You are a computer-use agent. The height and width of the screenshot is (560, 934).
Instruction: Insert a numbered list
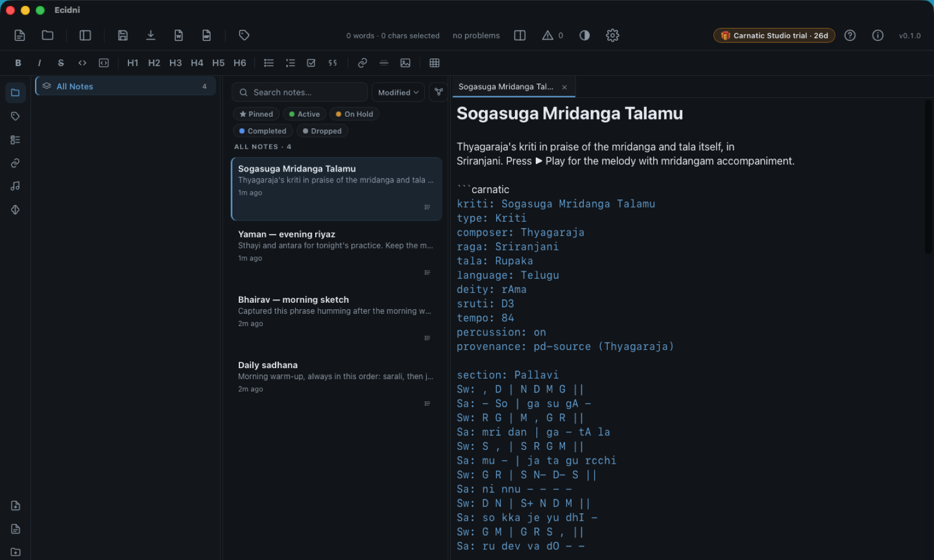click(x=290, y=63)
